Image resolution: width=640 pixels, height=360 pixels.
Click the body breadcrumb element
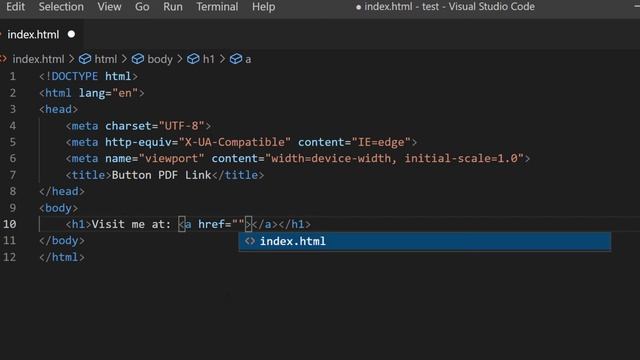[x=160, y=59]
